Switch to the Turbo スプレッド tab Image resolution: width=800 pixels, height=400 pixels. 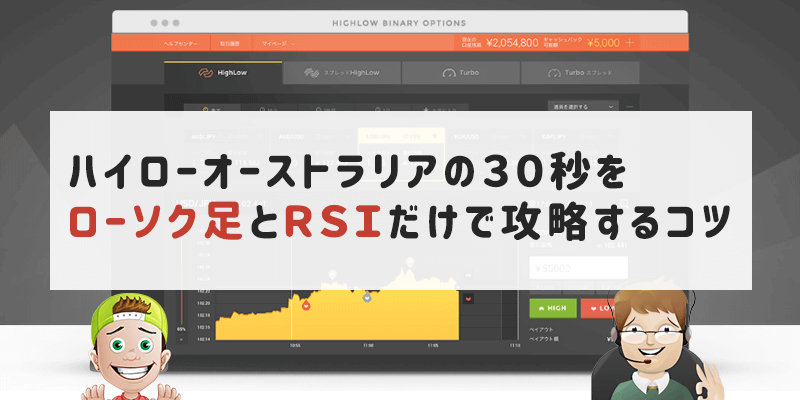point(580,73)
